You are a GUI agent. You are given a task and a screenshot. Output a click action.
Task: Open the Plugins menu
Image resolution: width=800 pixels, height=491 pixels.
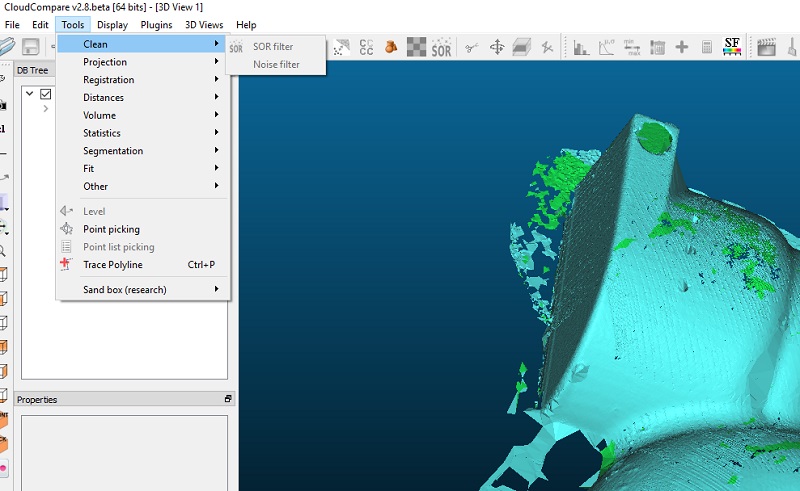[156, 25]
